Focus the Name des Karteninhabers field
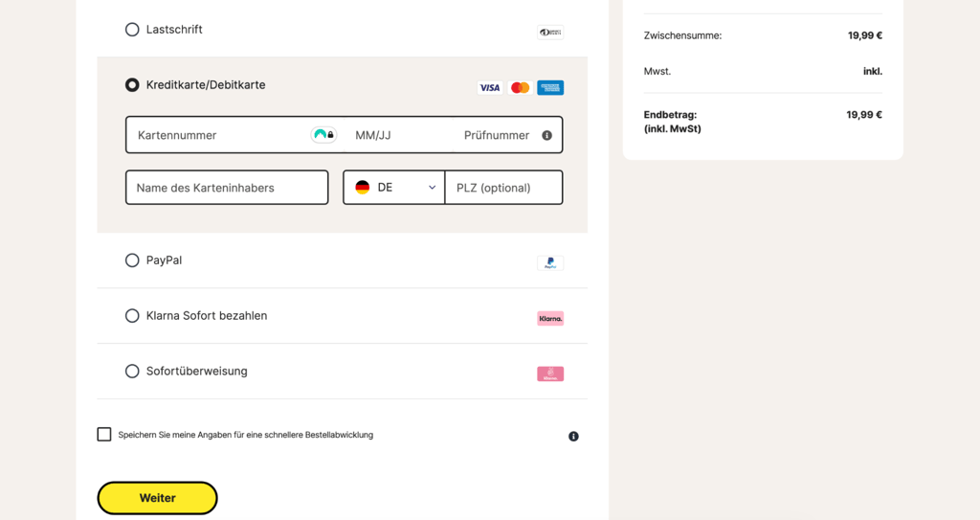The height and width of the screenshot is (520, 980). click(x=227, y=188)
